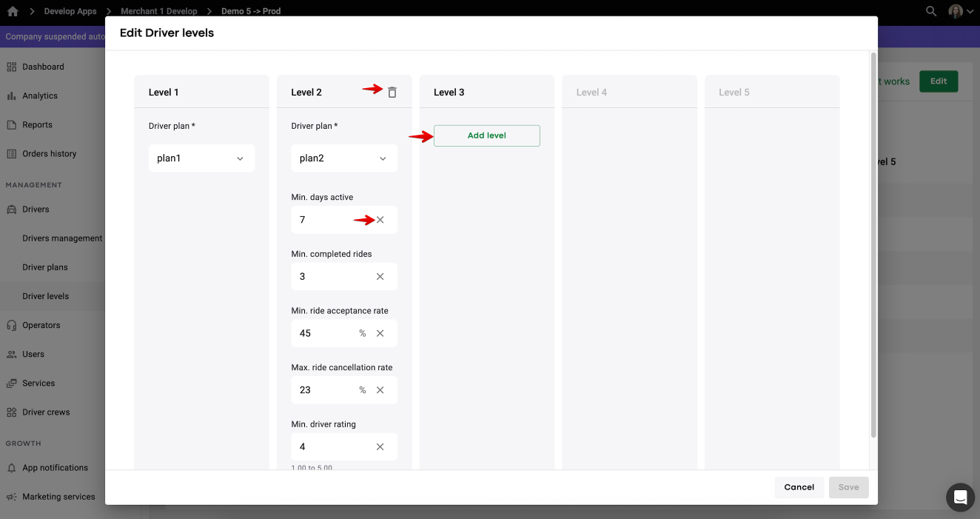Clear the Min. ride acceptance rate value
Image resolution: width=980 pixels, height=519 pixels.
[x=380, y=333]
